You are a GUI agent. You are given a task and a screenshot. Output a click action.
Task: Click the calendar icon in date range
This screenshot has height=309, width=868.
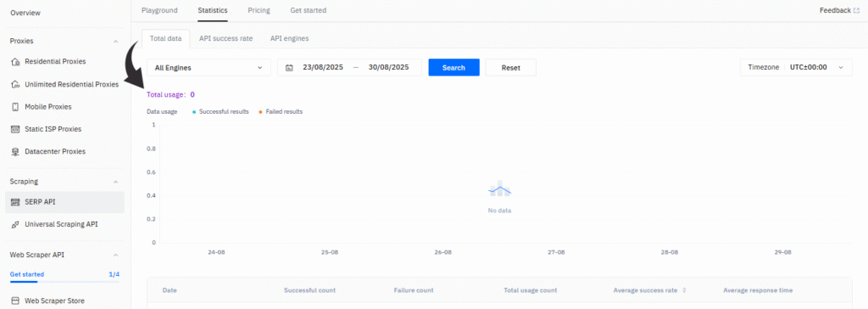(289, 68)
